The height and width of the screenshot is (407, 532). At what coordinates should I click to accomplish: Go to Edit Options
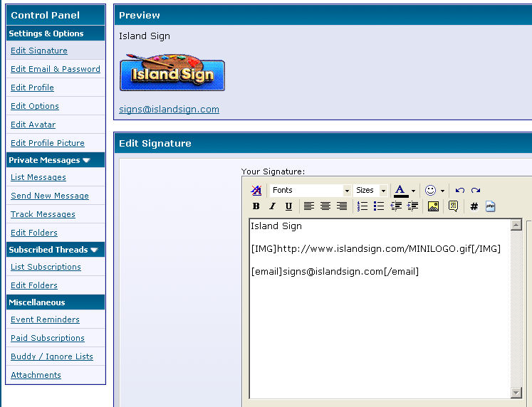tap(35, 106)
